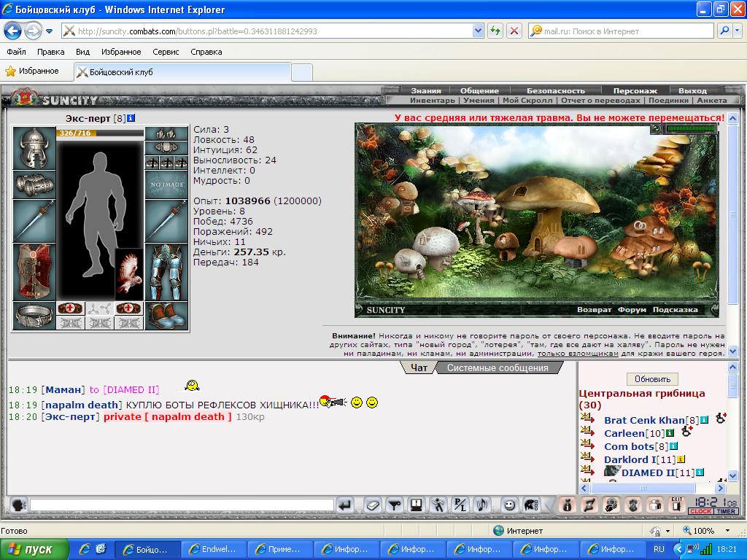Click napalm death name in chat
The image size is (747, 560).
tap(82, 405)
